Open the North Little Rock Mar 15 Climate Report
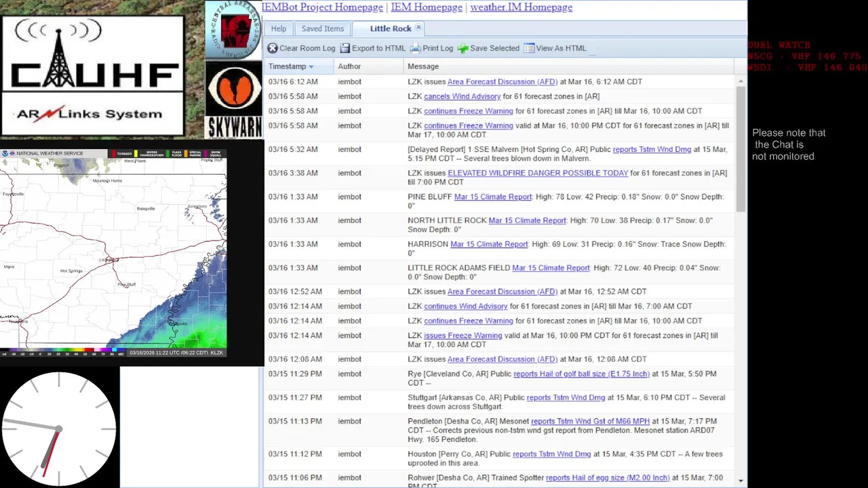The width and height of the screenshot is (868, 488). pyautogui.click(x=527, y=220)
